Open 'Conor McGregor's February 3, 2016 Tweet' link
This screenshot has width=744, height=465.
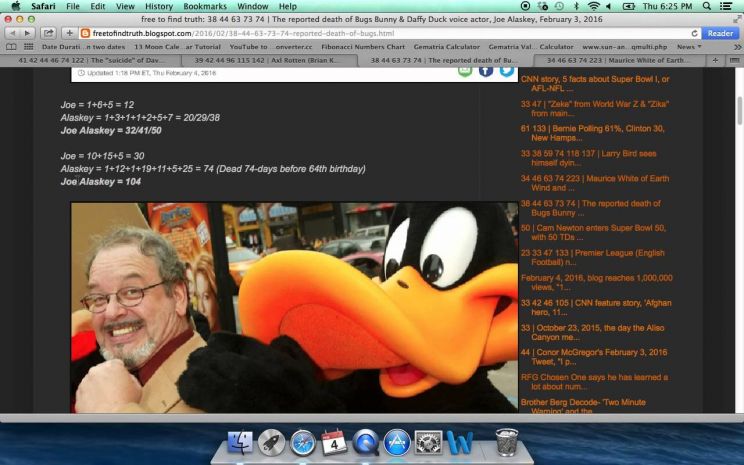click(x=594, y=357)
